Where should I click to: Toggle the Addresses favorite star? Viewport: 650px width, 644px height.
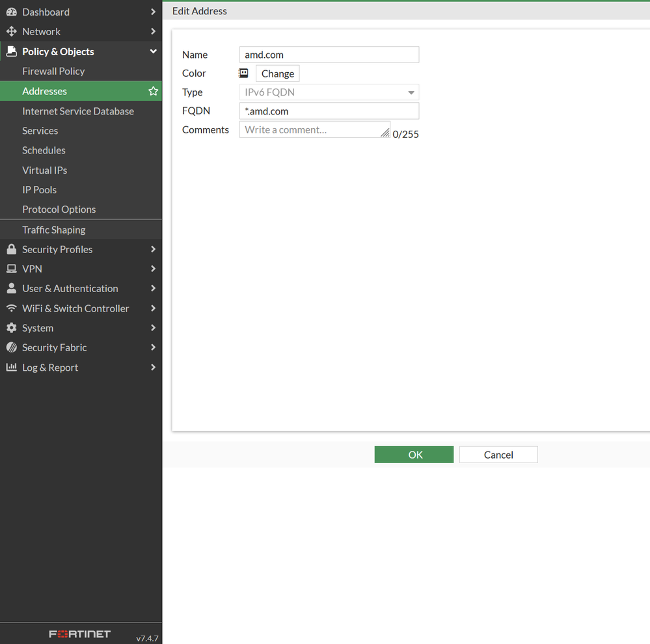click(154, 91)
